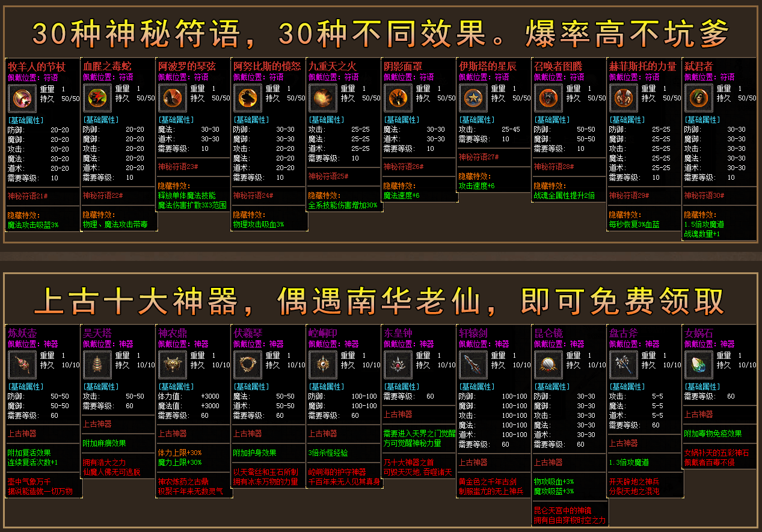Select the 炼妖壶 artifact icon
762x532 pixels.
tap(22, 365)
